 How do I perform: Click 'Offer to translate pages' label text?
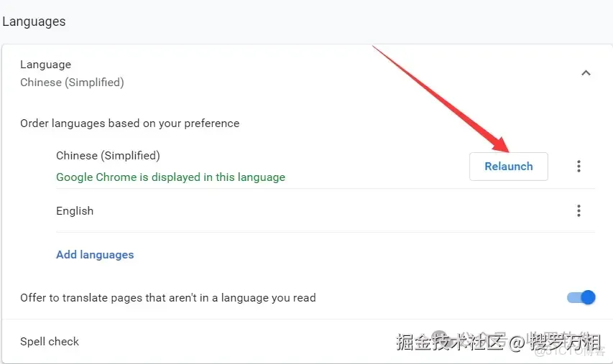click(x=168, y=298)
